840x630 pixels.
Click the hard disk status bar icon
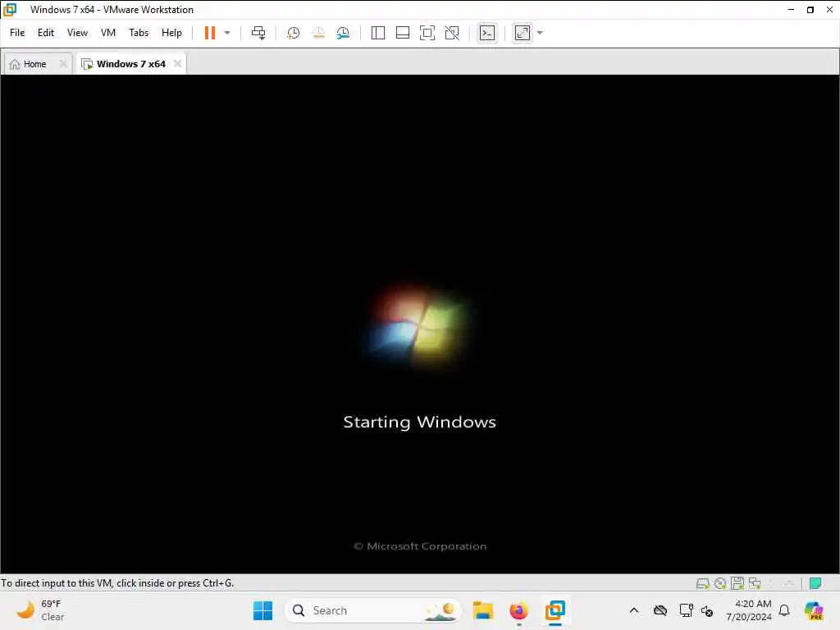[x=702, y=583]
